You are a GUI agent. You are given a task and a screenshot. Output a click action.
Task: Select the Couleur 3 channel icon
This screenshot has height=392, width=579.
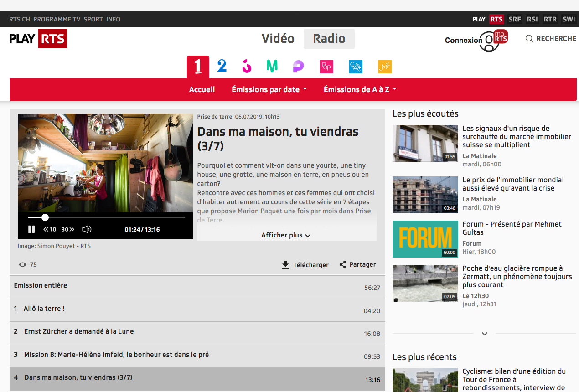point(247,66)
